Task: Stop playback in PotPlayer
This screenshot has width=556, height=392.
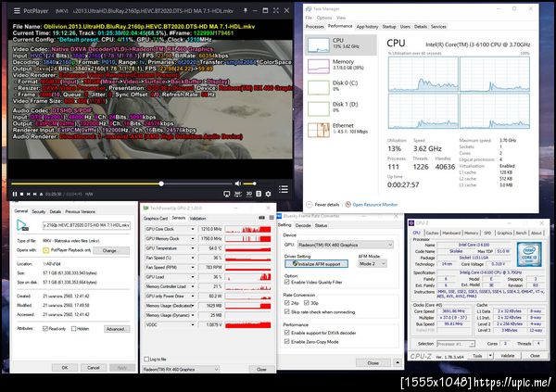Action: point(21,194)
